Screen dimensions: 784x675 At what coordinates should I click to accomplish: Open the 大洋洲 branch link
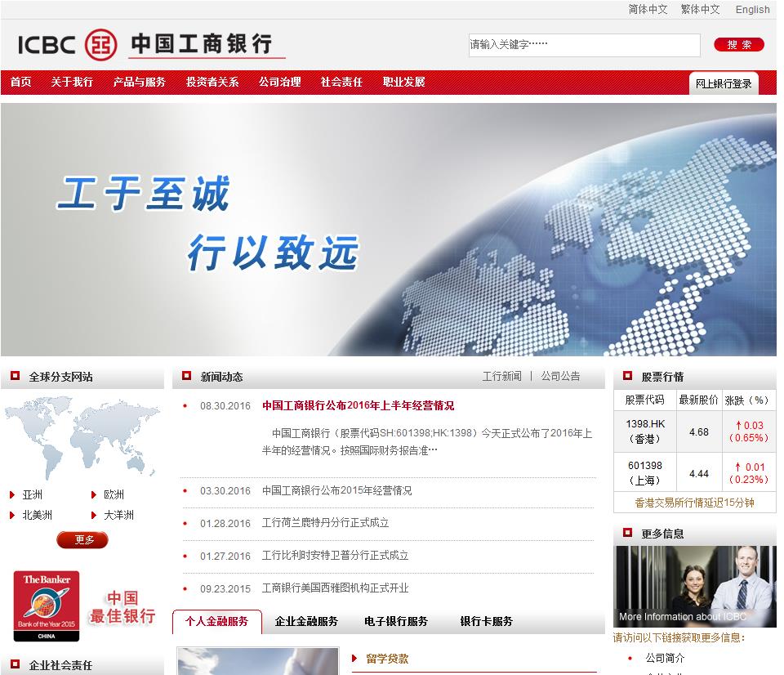pyautogui.click(x=119, y=515)
